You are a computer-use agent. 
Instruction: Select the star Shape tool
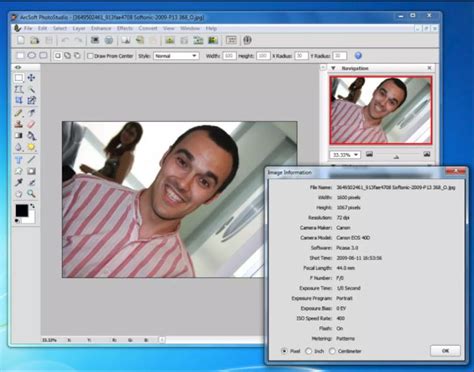(19, 171)
